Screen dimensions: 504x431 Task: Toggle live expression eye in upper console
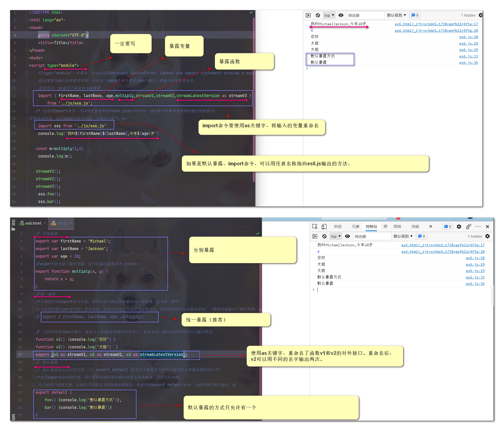[341, 15]
